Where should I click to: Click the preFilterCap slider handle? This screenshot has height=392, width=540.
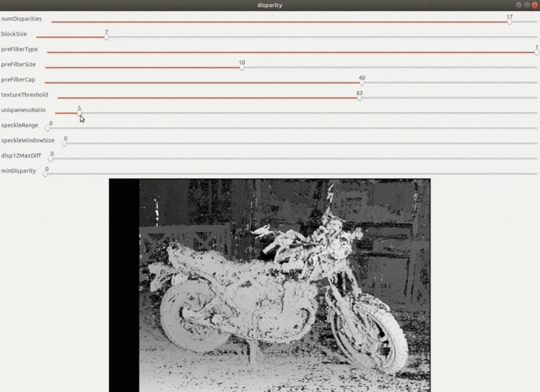(362, 83)
